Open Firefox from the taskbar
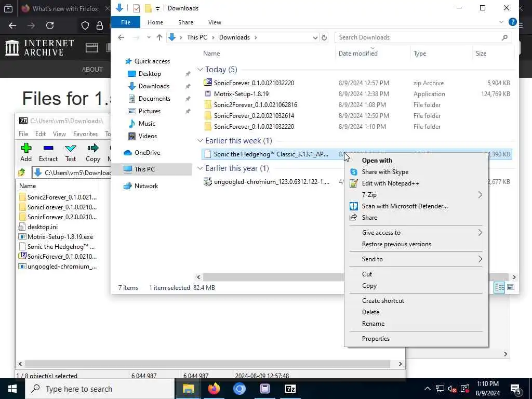This screenshot has width=532, height=399. click(x=214, y=389)
